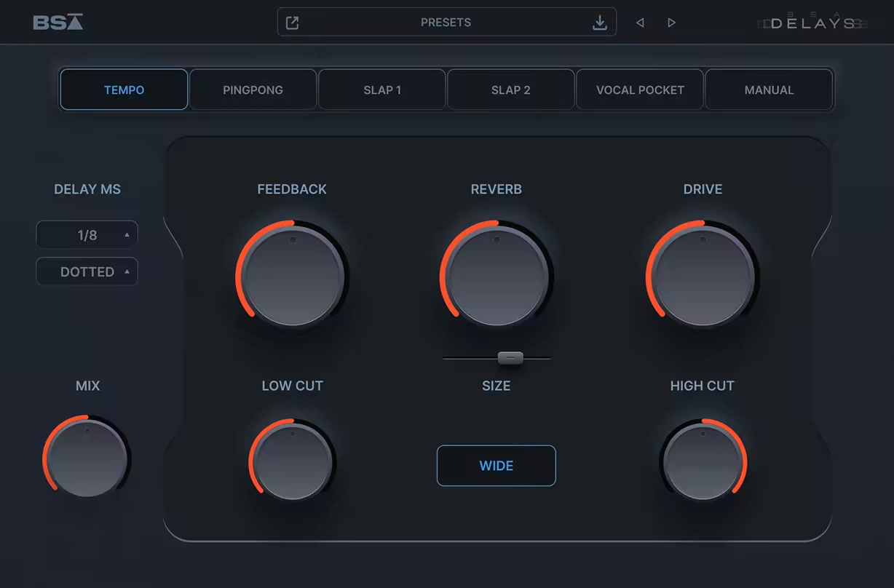Go to next preset arrow
Screen dimensions: 894x588
(671, 23)
